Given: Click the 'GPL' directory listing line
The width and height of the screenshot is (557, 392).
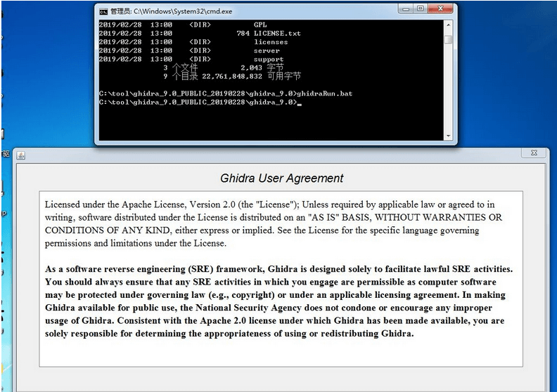Looking at the screenshot, I should tap(260, 24).
